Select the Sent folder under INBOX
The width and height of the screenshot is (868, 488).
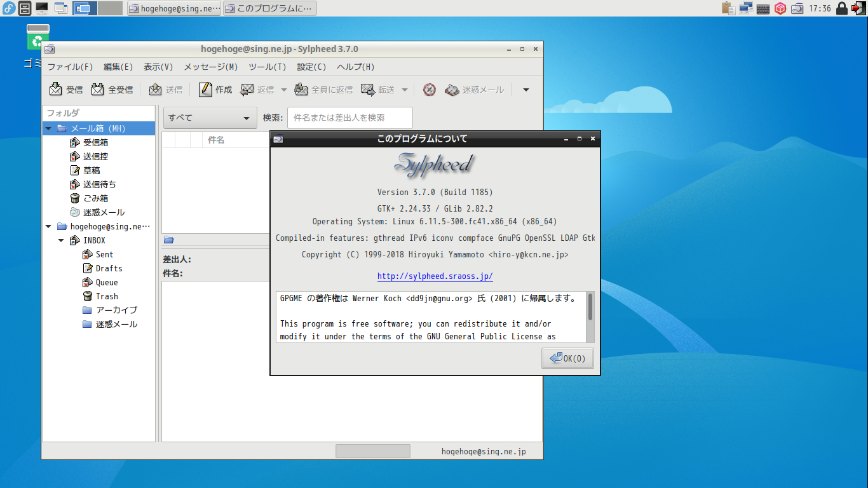(104, 254)
